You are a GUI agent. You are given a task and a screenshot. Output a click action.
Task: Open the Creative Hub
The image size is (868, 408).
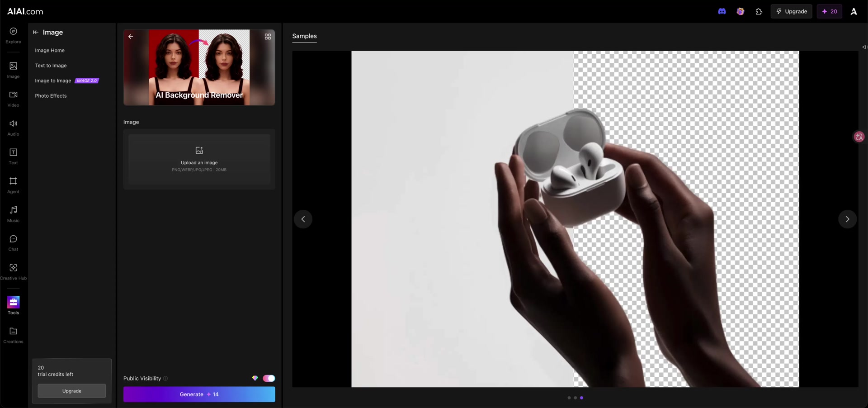pyautogui.click(x=13, y=272)
